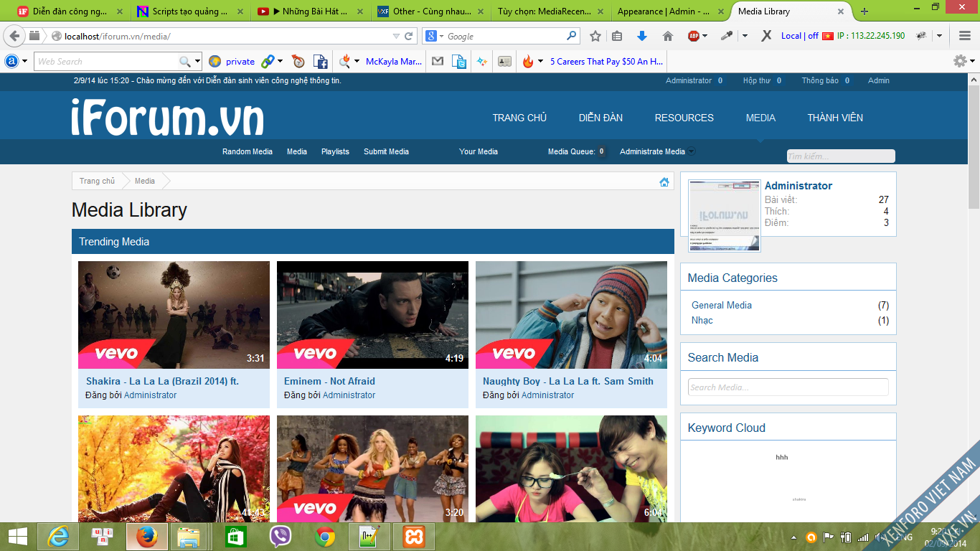Open the Nhạc media category

(x=702, y=320)
